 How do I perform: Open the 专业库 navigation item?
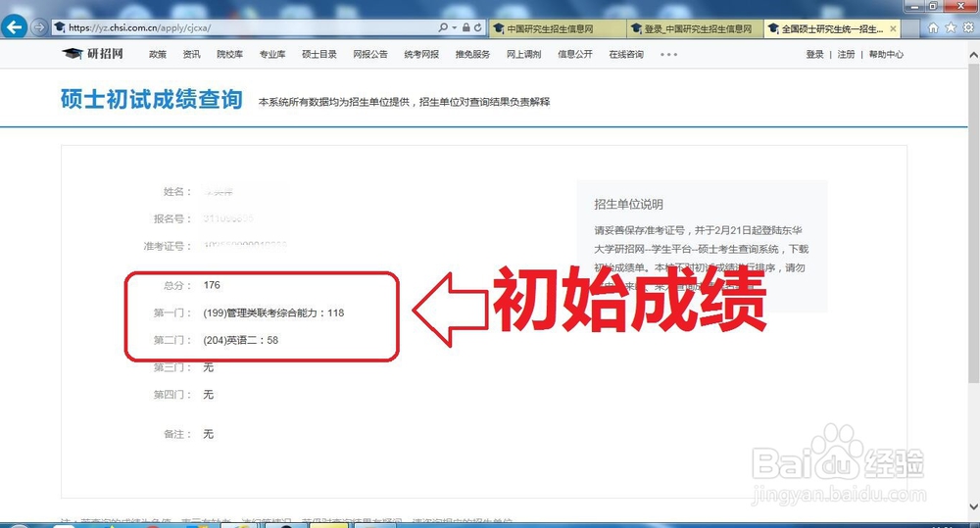click(272, 54)
